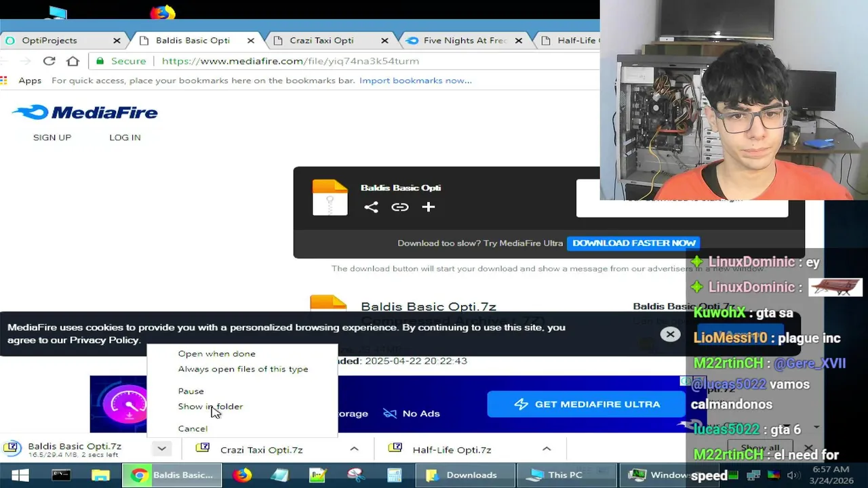Viewport: 868px width, 488px height.
Task: Open the Privacy Policy link
Action: [104, 340]
